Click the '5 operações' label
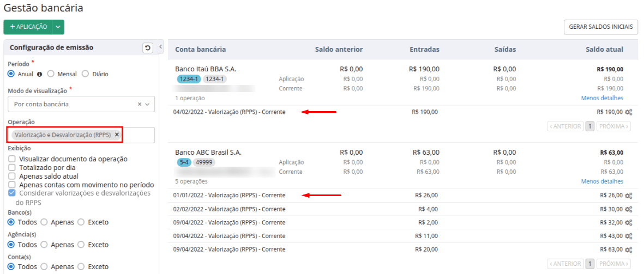This screenshot has height=274, width=644. [191, 181]
